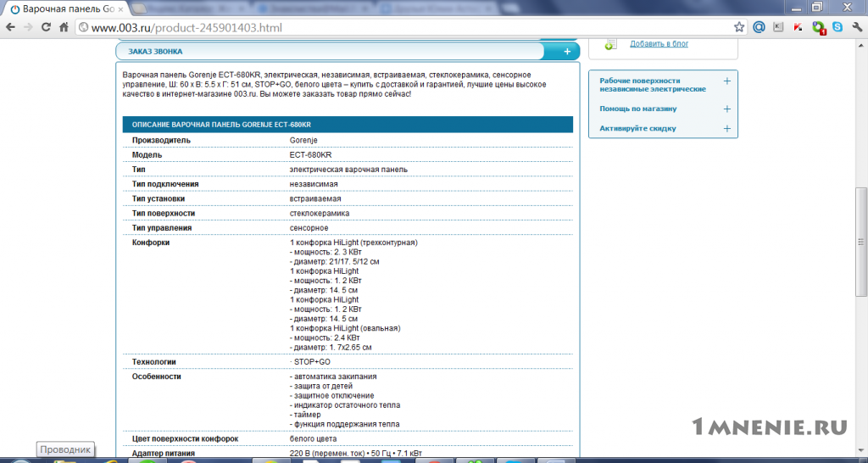Viewport: 868px width, 463px height.
Task: Click the встраиваемая value
Action: [x=315, y=198]
